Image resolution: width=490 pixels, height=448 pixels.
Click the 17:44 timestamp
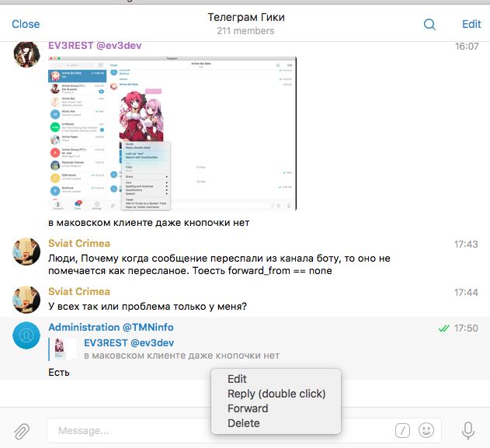pos(466,293)
